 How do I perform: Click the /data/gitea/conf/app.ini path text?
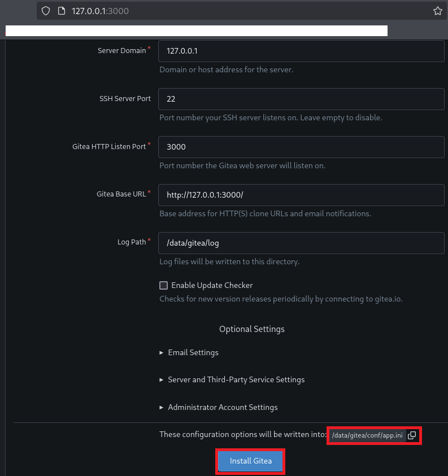click(367, 435)
